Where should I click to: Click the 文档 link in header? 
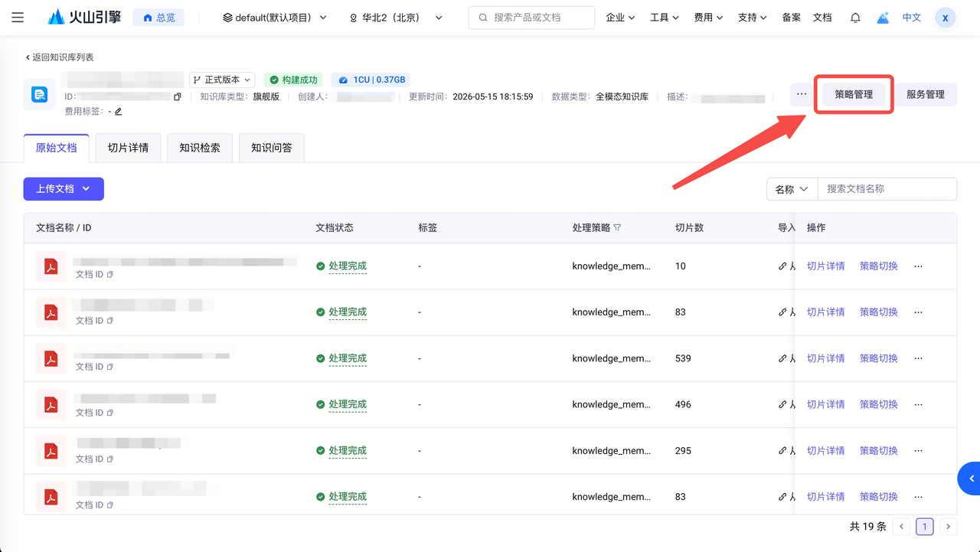point(822,18)
